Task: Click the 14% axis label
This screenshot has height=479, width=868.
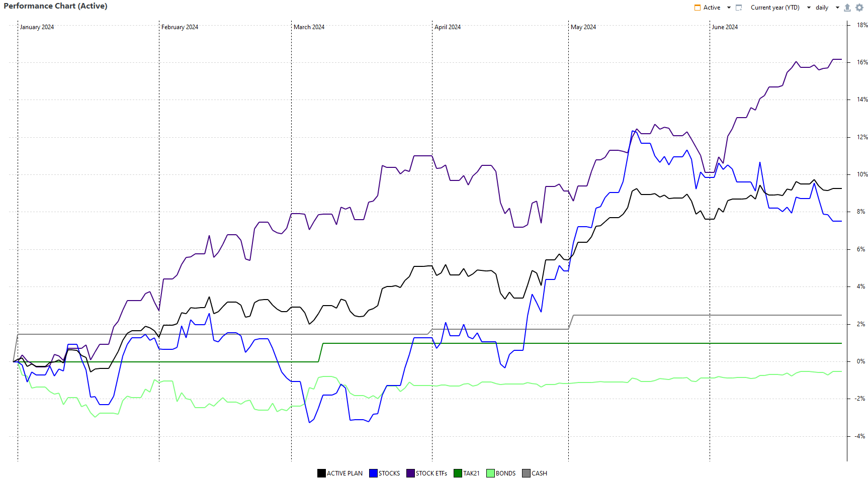Action: coord(862,100)
